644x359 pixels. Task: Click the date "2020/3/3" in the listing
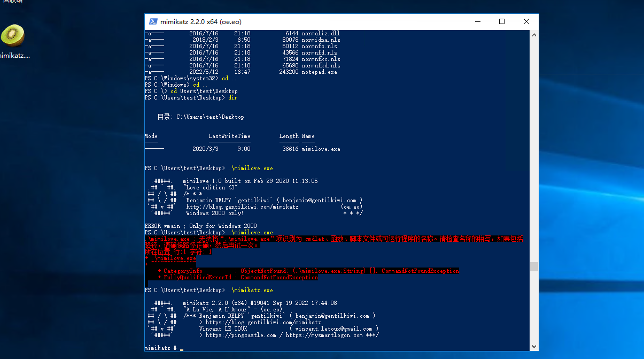pyautogui.click(x=205, y=149)
